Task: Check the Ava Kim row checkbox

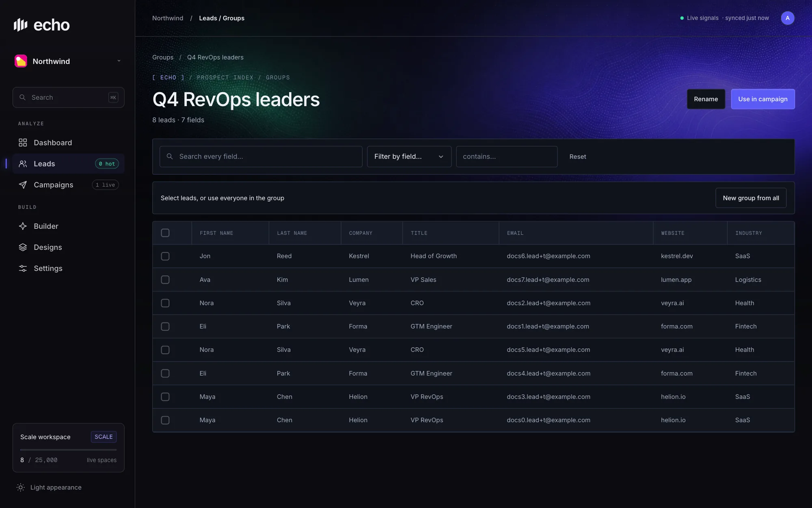Action: [165, 280]
